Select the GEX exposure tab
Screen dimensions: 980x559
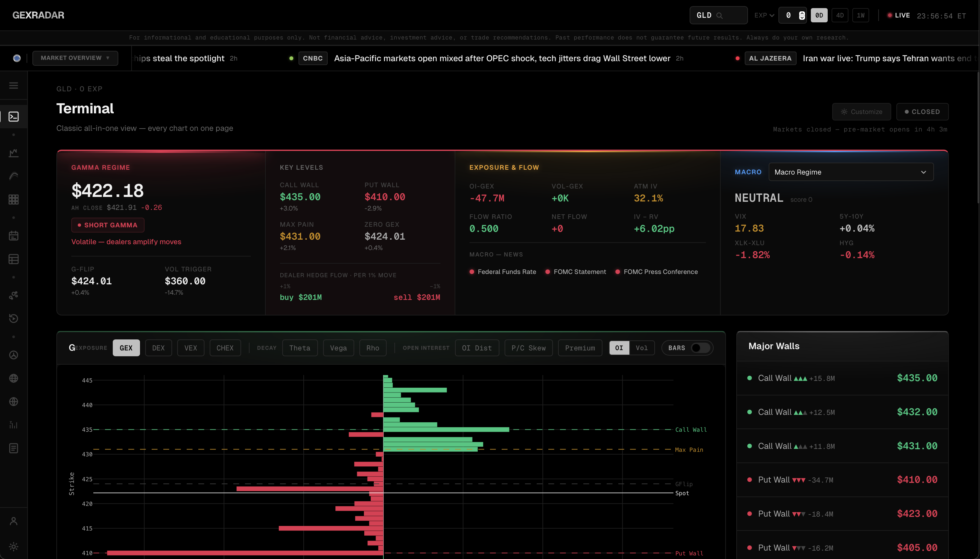pos(126,348)
